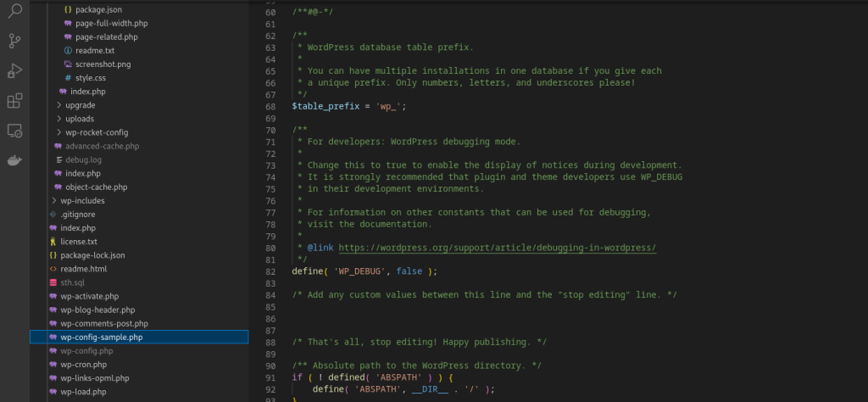Select wp-config-sample.php in the explorer
This screenshot has height=402, width=868.
pos(101,337)
